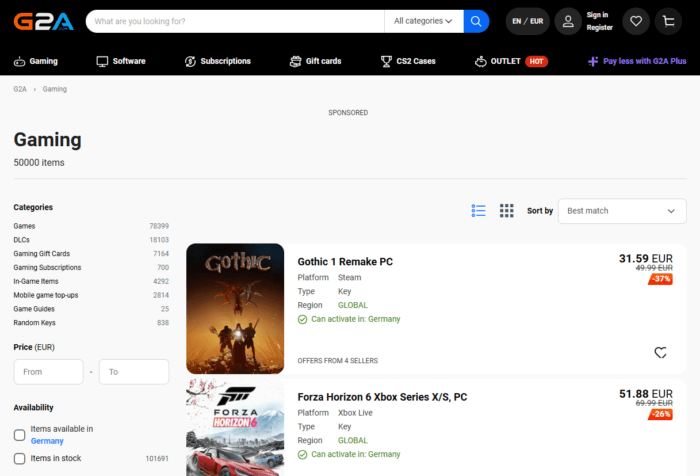Open Forza Horizon 6 cover thumbnail
Viewport: 700px width, 476px height.
click(x=235, y=427)
